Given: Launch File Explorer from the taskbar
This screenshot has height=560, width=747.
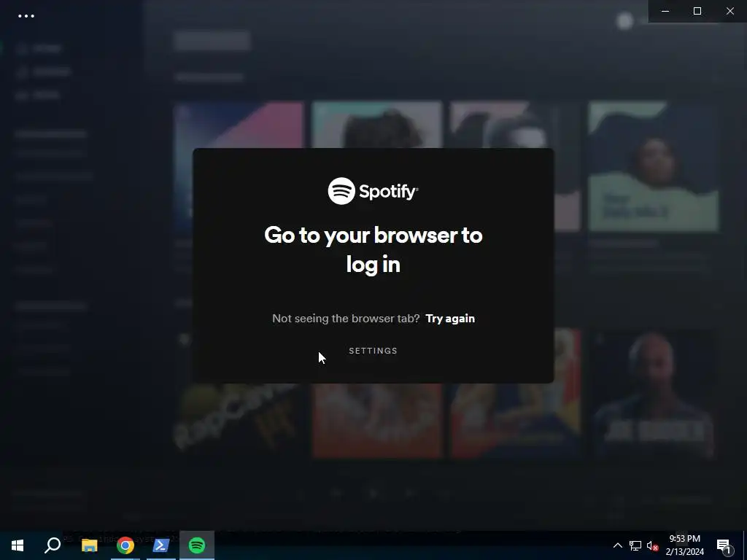Looking at the screenshot, I should click(x=89, y=545).
